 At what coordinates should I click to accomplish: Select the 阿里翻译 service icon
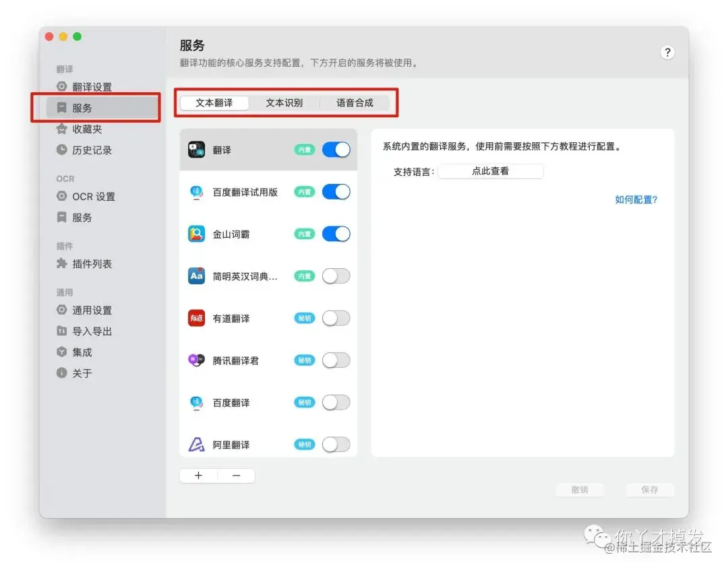196,444
